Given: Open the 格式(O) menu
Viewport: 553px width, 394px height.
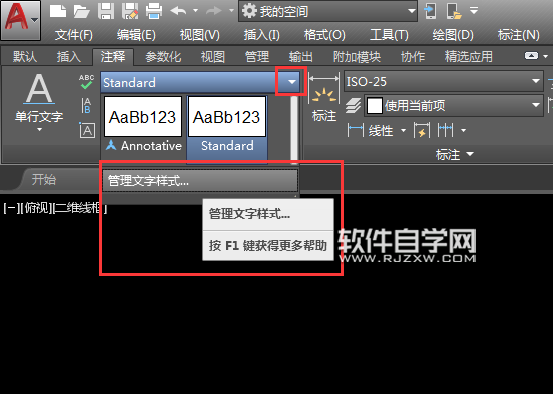Looking at the screenshot, I should (325, 35).
